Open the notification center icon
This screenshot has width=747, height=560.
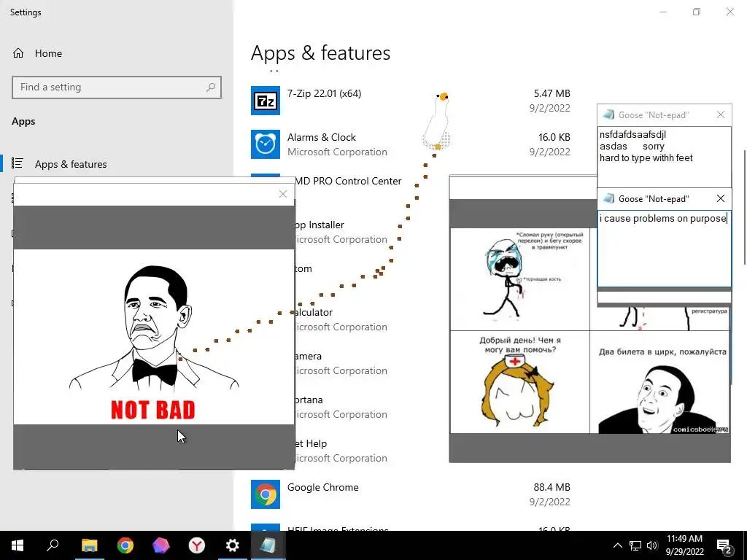(x=724, y=546)
